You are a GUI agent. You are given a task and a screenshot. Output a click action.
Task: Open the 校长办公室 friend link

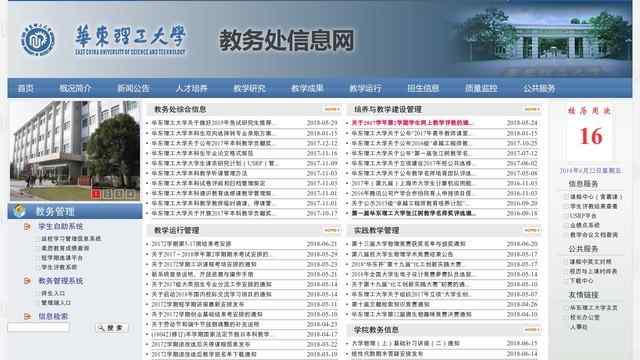pyautogui.click(x=585, y=317)
